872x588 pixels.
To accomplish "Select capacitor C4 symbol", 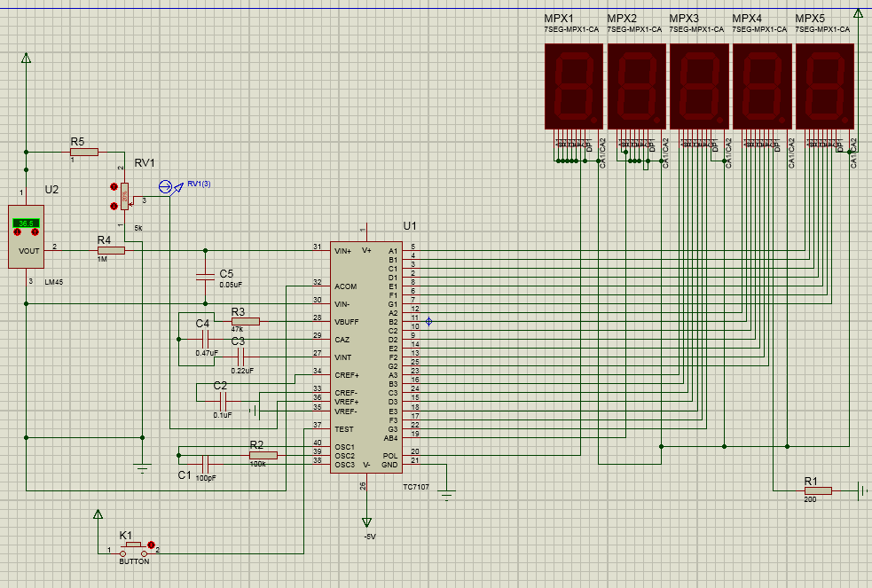I will click(x=205, y=339).
